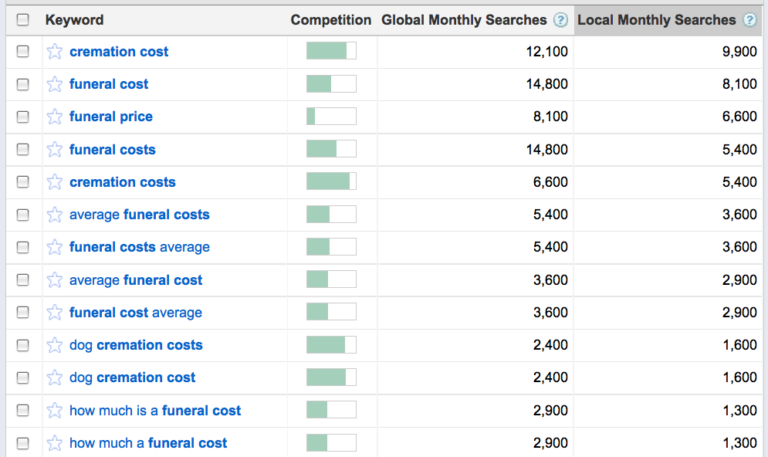Open help icon for Global Monthly Searches
Viewport: 768px width, 457px height.
tap(560, 20)
